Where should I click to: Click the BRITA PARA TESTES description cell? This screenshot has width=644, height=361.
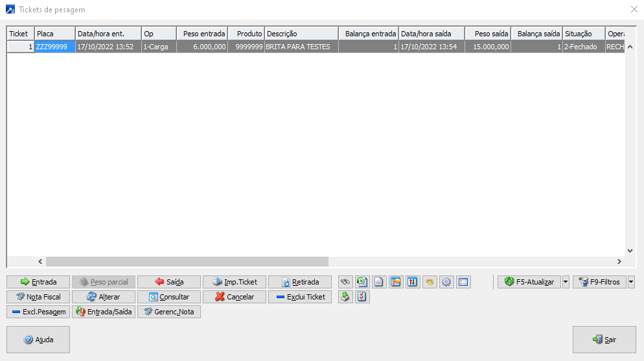click(301, 47)
